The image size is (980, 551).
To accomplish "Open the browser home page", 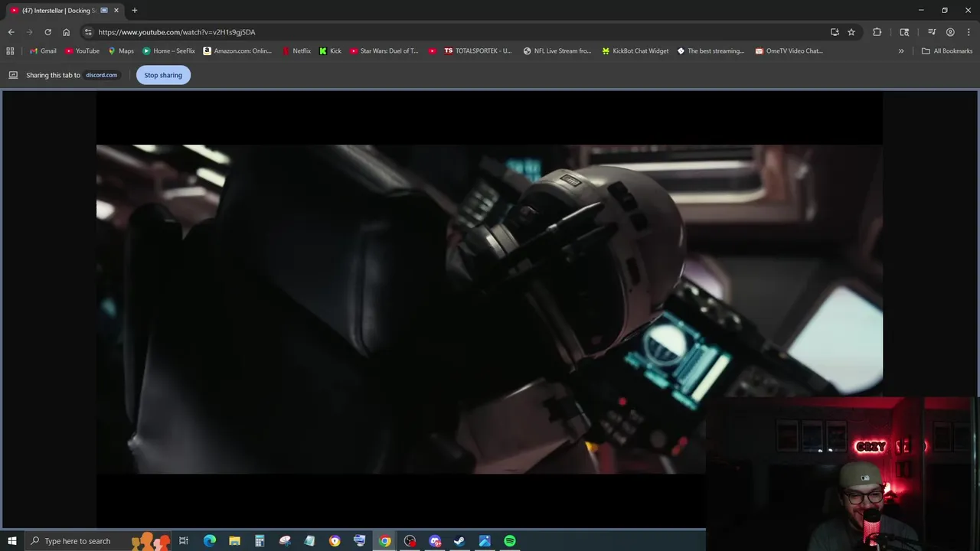I will point(66,32).
